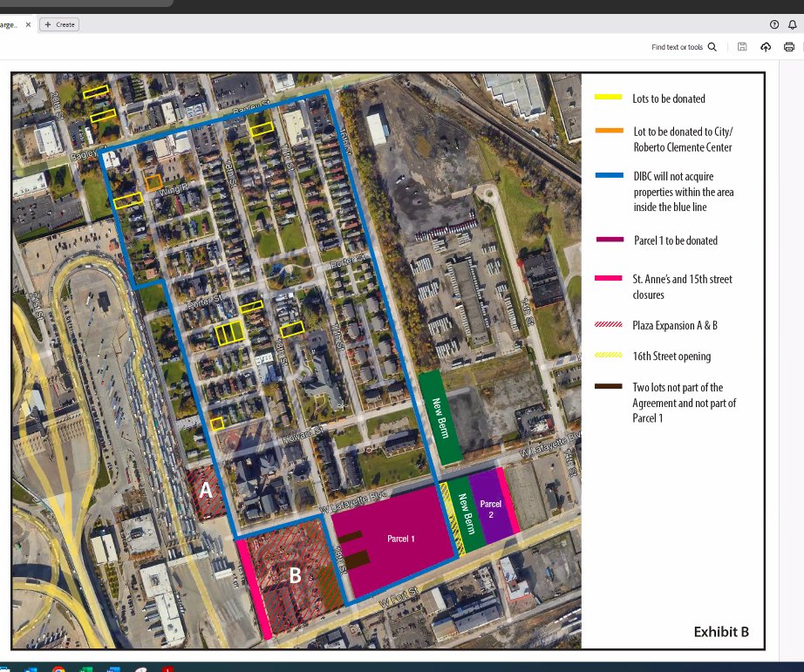
Task: Click the 'W Fort St' map label
Action: click(399, 598)
